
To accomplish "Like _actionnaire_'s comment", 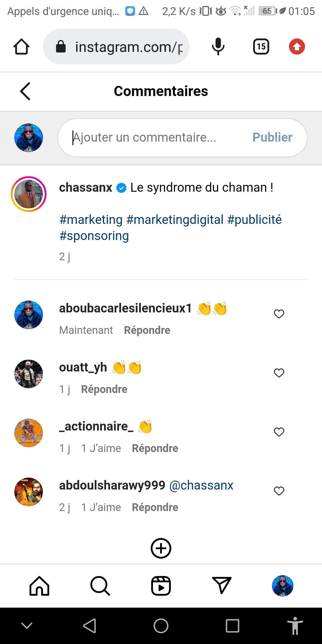I will click(279, 432).
